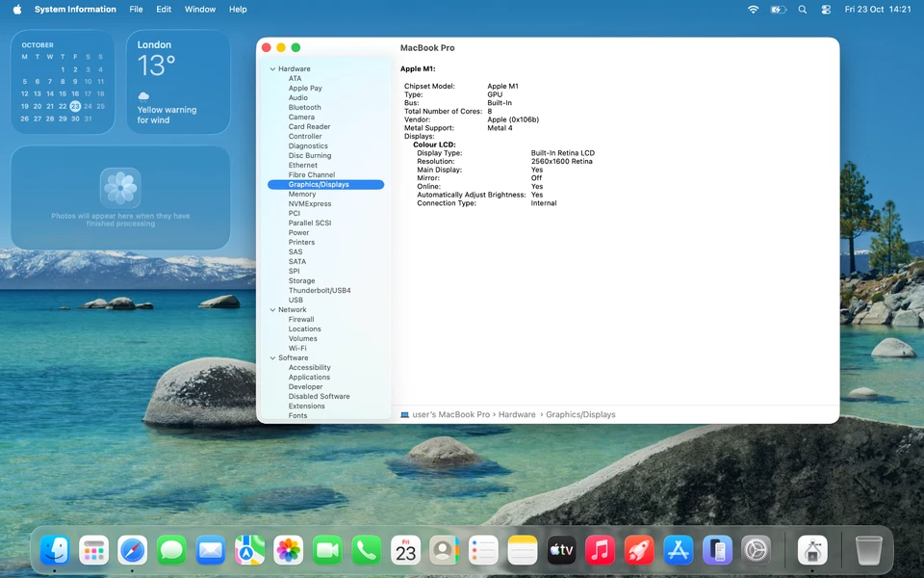Select the highlighted Graphics/Displays row

(x=326, y=185)
